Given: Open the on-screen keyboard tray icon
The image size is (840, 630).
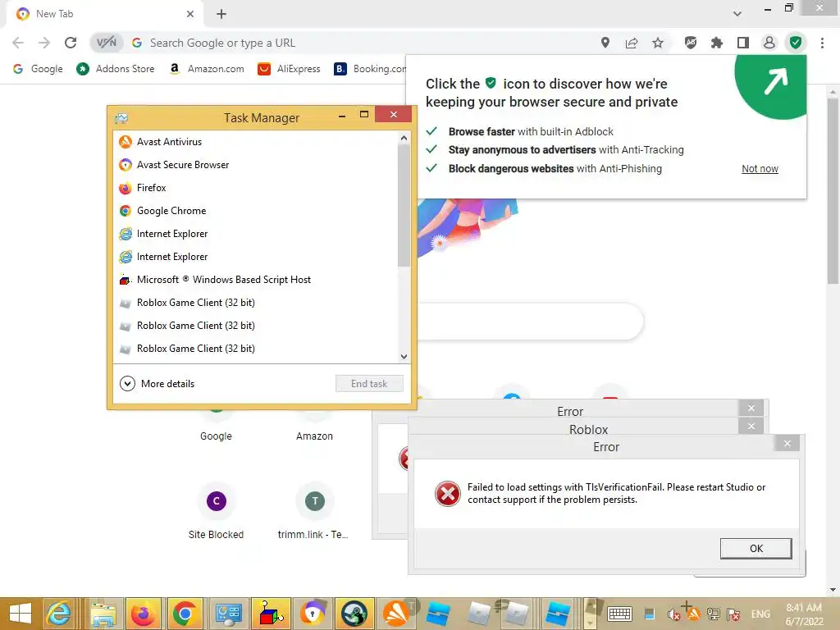Looking at the screenshot, I should coord(619,614).
